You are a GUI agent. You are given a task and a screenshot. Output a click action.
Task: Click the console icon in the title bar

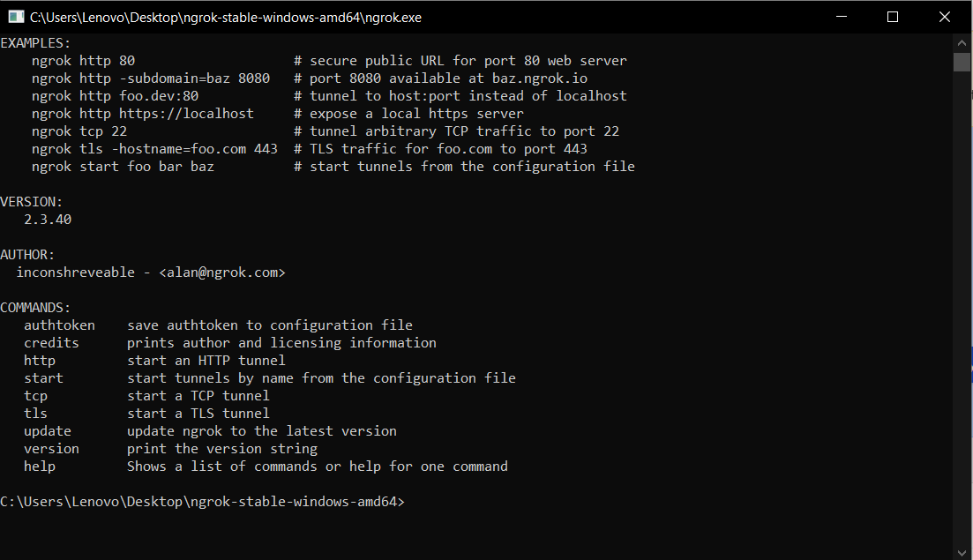(x=16, y=17)
